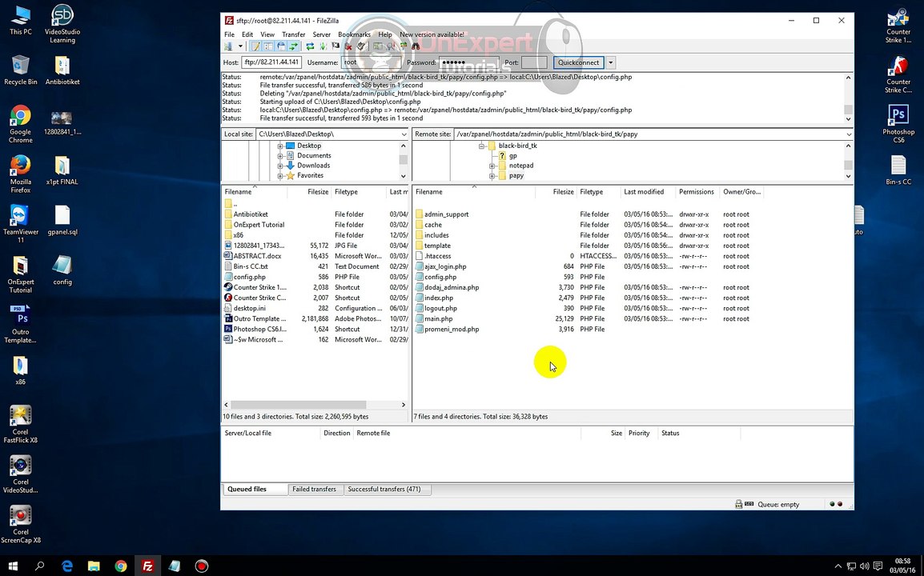Open the Remote site path dropdown

click(849, 134)
